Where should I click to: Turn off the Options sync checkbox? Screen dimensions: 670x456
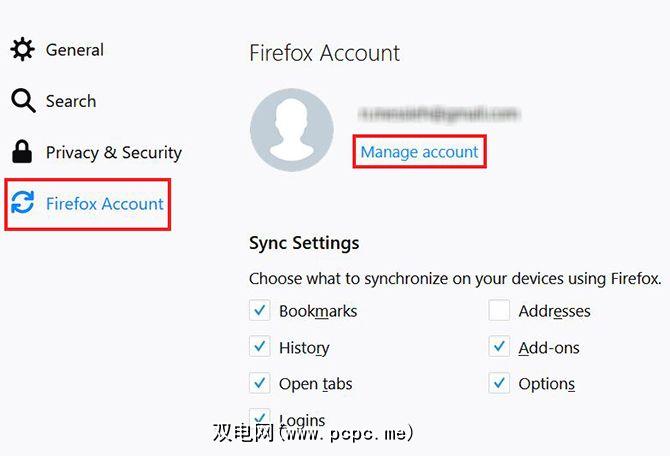[x=500, y=383]
